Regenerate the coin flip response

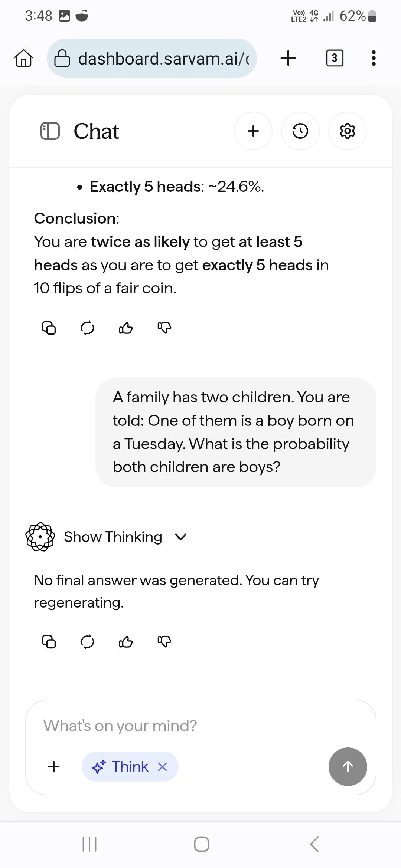coord(87,328)
